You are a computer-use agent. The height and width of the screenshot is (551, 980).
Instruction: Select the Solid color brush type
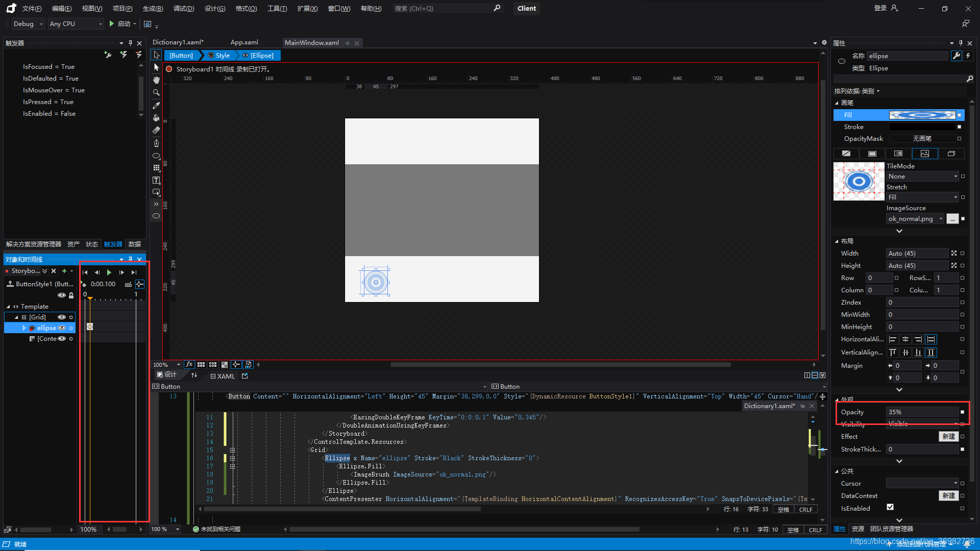[872, 154]
